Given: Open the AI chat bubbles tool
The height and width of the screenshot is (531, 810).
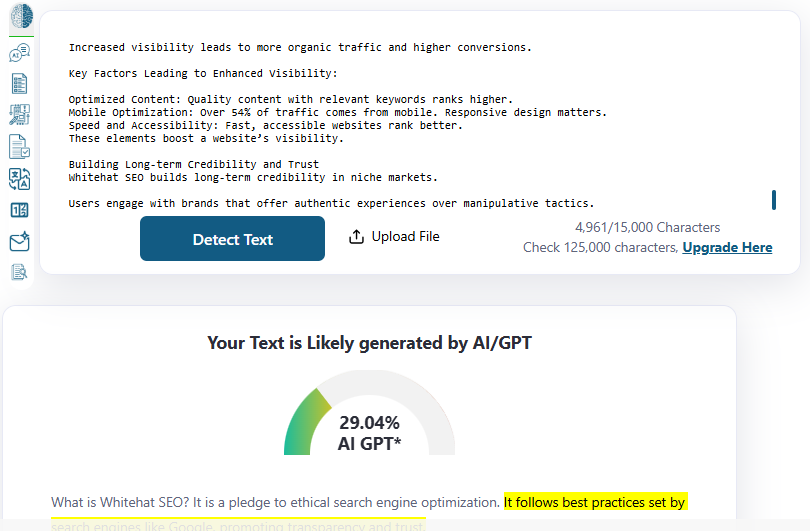Looking at the screenshot, I should tap(20, 52).
